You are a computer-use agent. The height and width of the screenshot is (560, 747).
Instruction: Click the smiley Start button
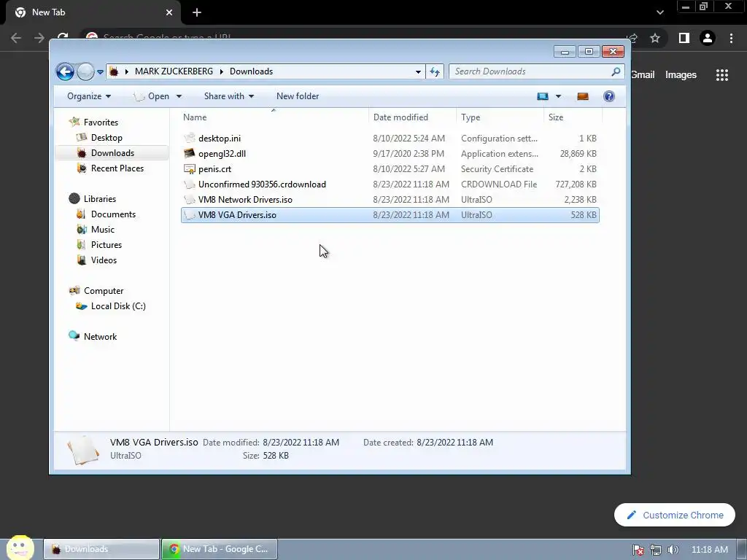click(20, 548)
